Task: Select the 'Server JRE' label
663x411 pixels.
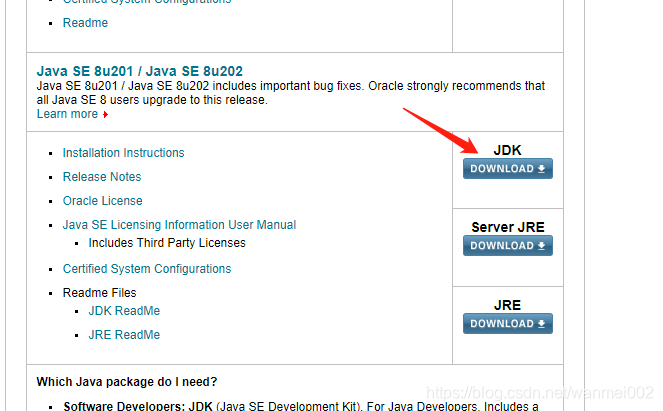Action: (x=508, y=227)
